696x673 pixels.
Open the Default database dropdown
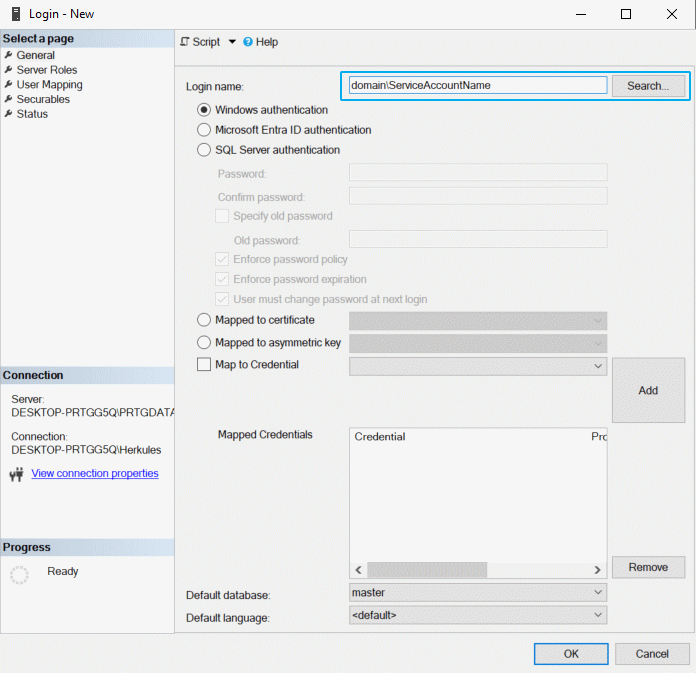coord(478,592)
